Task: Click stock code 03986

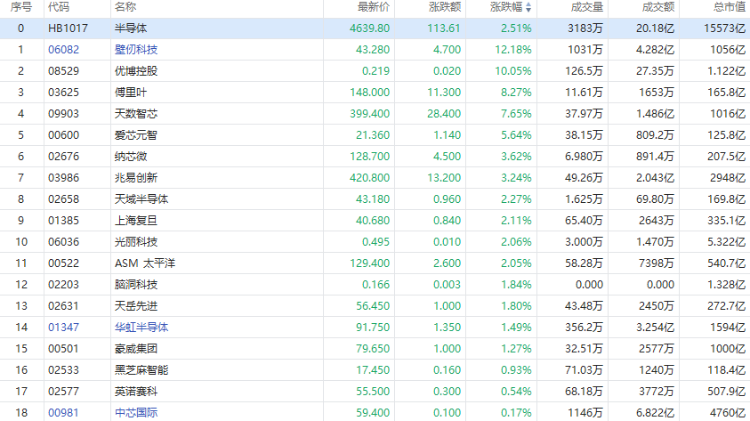Action: pyautogui.click(x=64, y=178)
